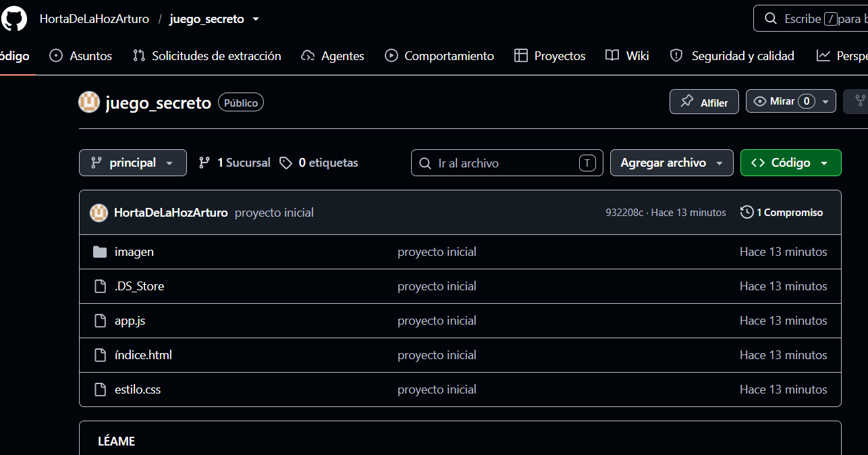Click the LÉAME readme heading

point(117,441)
